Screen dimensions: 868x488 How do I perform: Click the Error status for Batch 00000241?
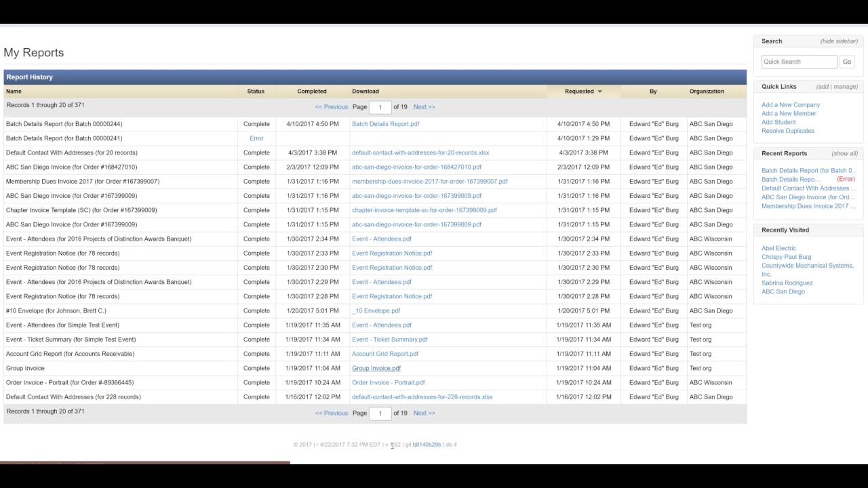[x=256, y=138]
